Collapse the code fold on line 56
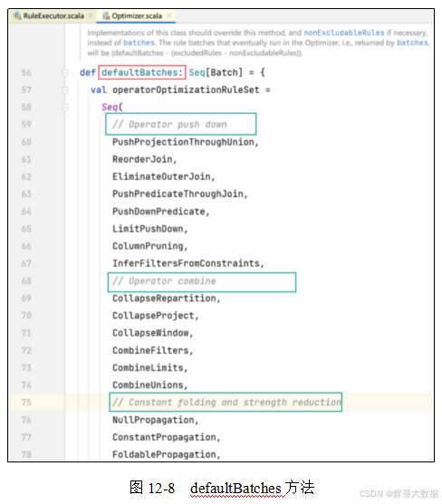The width and height of the screenshot is (442, 504). (65, 73)
